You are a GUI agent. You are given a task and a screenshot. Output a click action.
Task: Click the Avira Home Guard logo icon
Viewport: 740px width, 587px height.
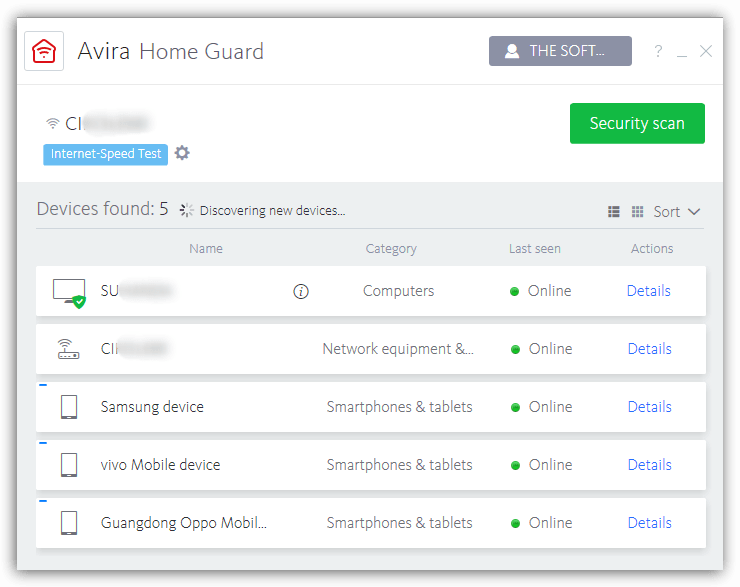point(44,51)
